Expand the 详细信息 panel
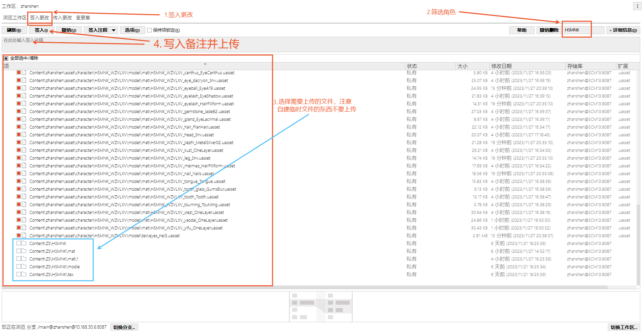Viewport: 644px width, 331px height. click(x=623, y=30)
